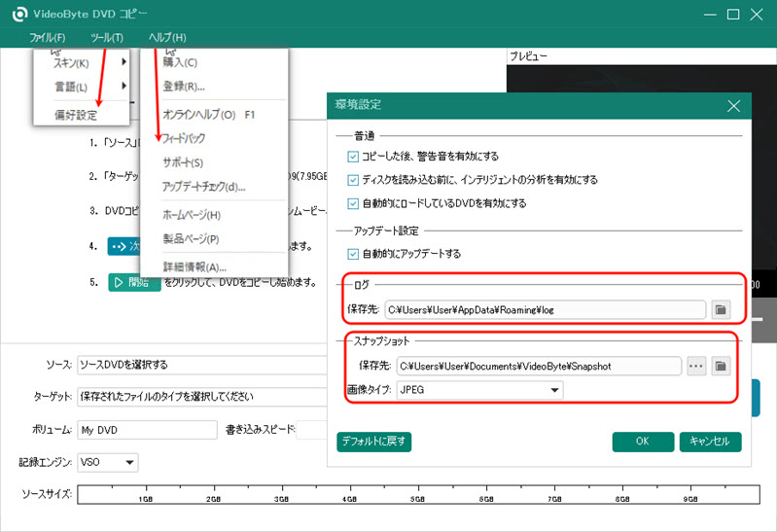Choose フィードバック in the help menu

click(x=191, y=138)
